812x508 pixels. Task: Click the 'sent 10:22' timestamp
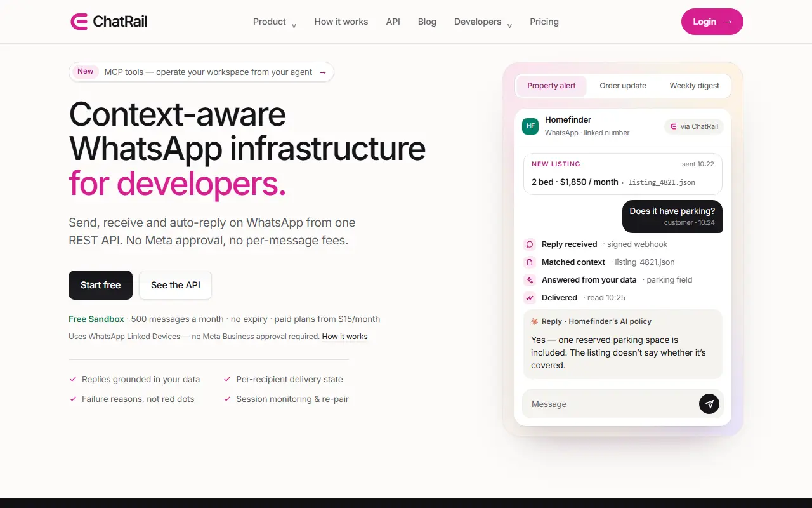coord(698,164)
